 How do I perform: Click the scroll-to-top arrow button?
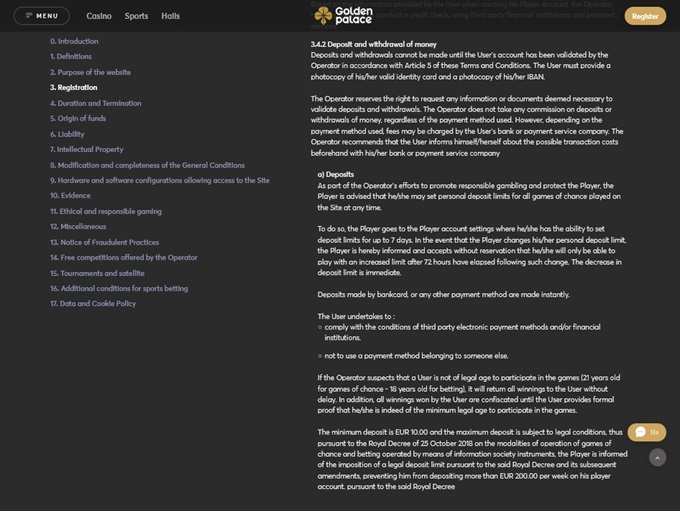coord(657,457)
